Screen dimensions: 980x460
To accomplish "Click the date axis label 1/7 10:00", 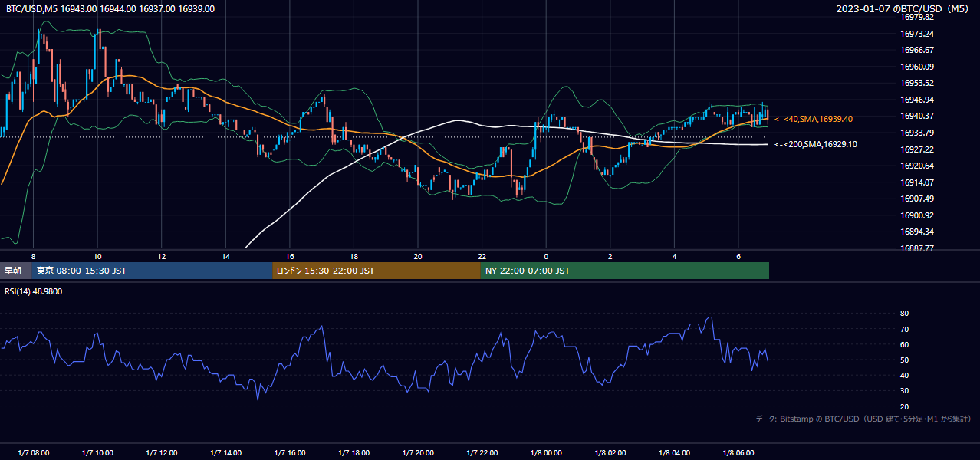I will [x=97, y=452].
